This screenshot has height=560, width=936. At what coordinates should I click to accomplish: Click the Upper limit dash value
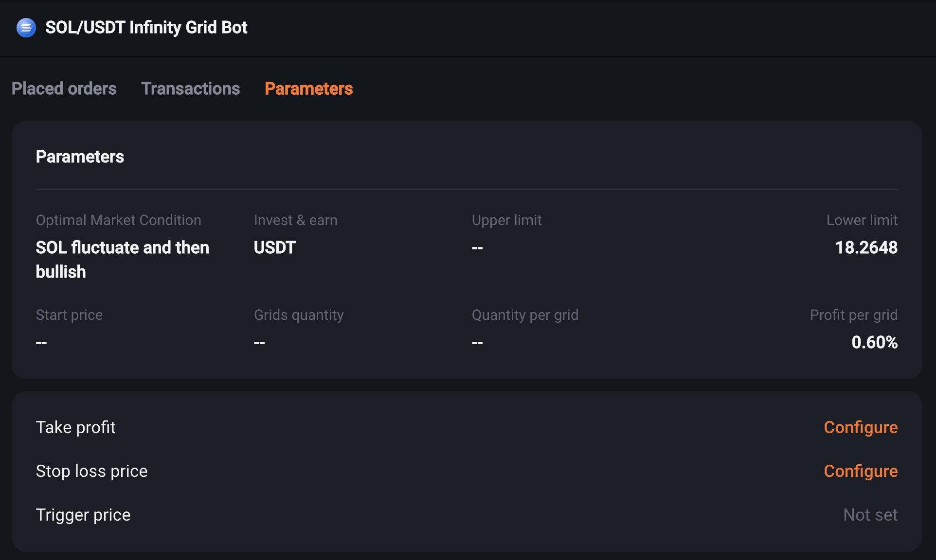(477, 248)
